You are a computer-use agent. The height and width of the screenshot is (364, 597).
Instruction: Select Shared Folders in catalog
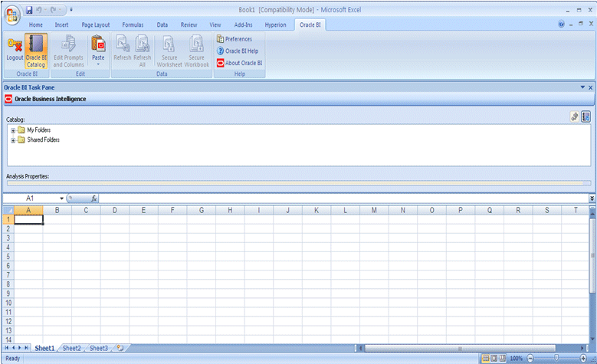tap(43, 139)
